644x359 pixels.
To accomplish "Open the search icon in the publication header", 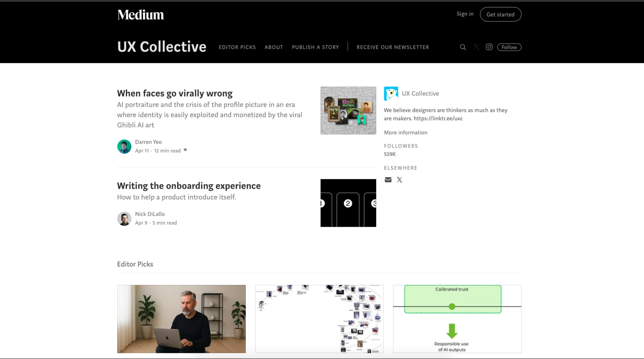I will point(463,47).
